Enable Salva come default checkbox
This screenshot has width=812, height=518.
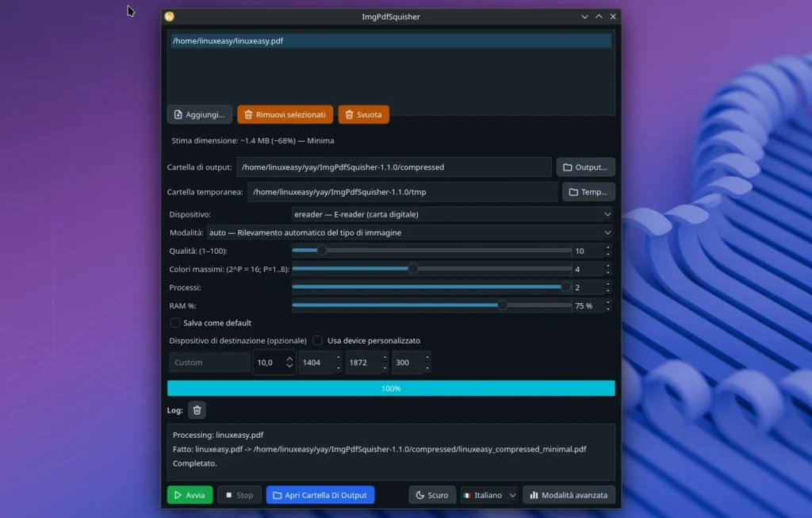coord(176,323)
